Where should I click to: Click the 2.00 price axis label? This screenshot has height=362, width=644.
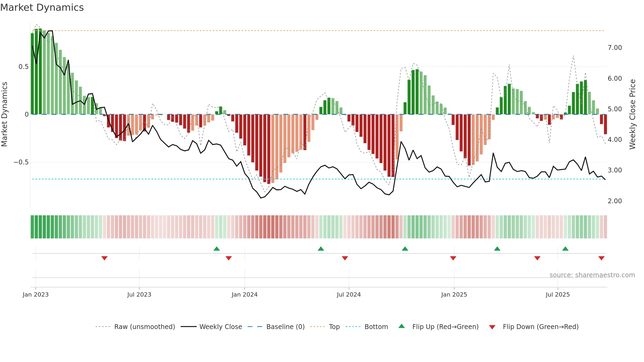click(x=615, y=201)
